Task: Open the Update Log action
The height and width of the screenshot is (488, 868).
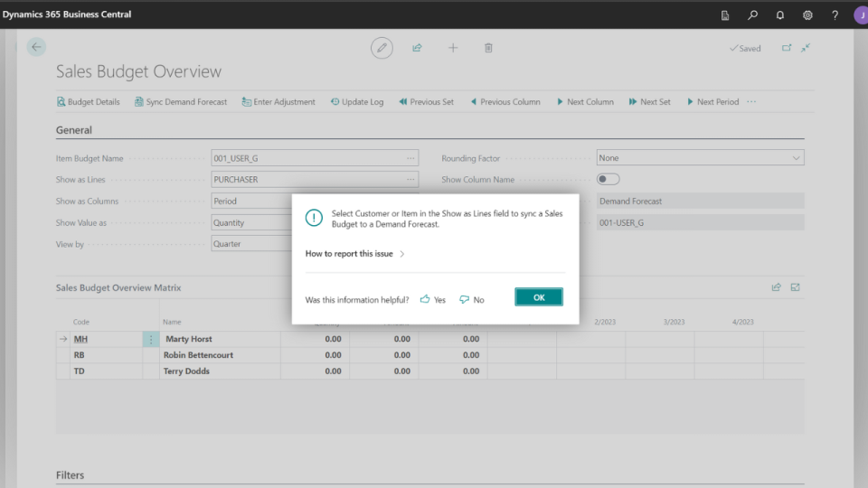Action: tap(357, 102)
